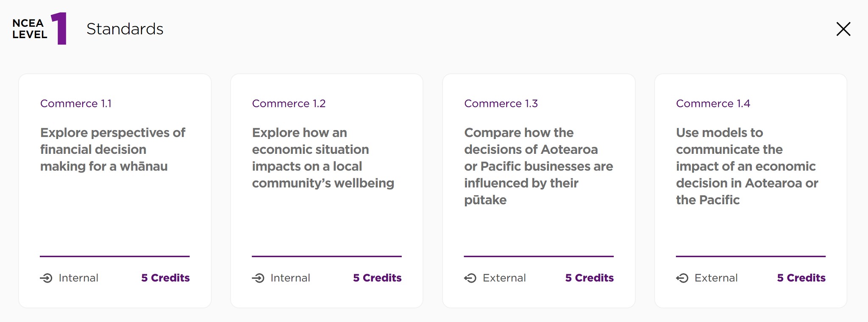868x322 pixels.
Task: Select 'Compare how the decisions of Aotearoa' title
Action: [538, 166]
